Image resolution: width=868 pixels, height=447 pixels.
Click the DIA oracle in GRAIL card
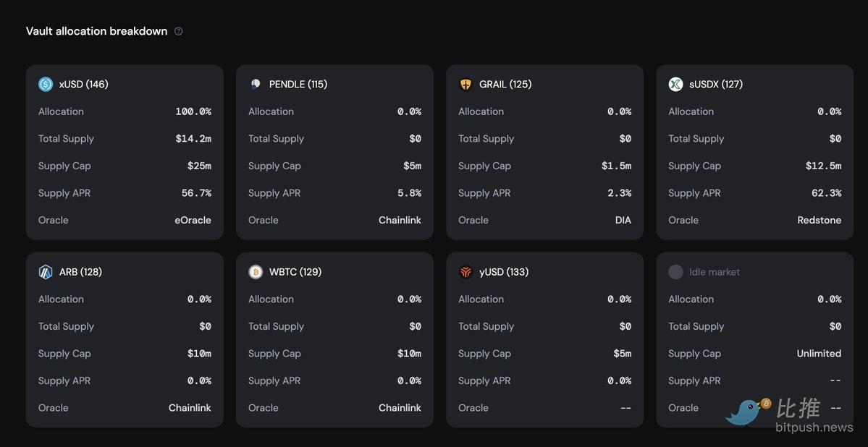623,220
